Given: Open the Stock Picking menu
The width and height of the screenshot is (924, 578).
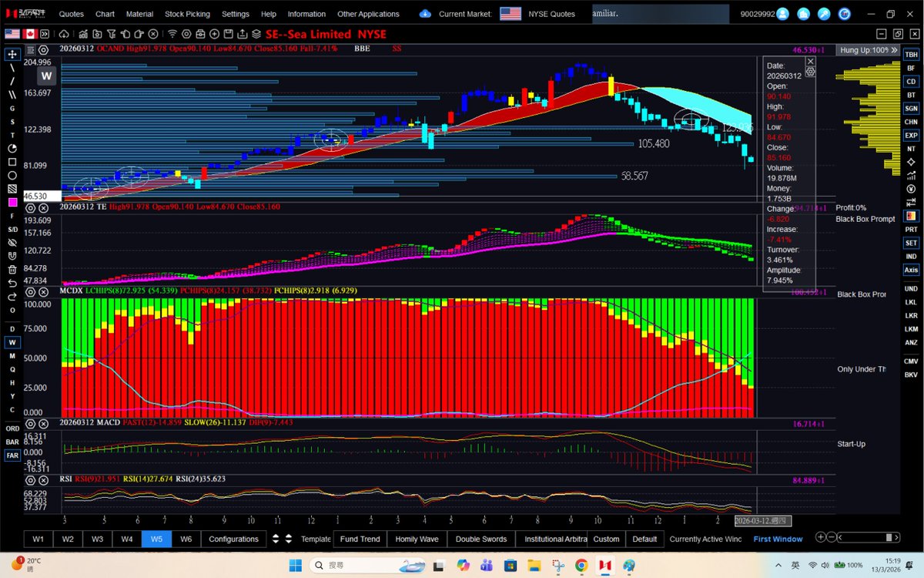Looking at the screenshot, I should [187, 14].
